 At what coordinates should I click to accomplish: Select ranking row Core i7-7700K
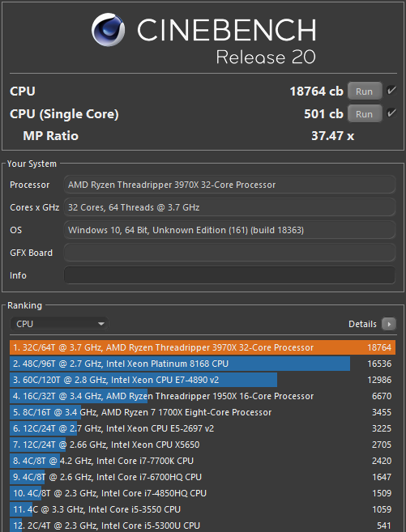tap(203, 461)
